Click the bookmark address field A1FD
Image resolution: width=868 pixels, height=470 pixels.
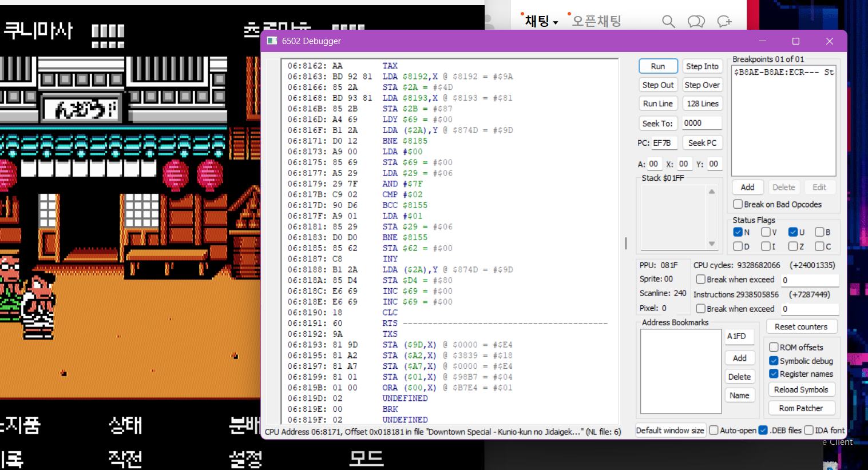pos(740,336)
